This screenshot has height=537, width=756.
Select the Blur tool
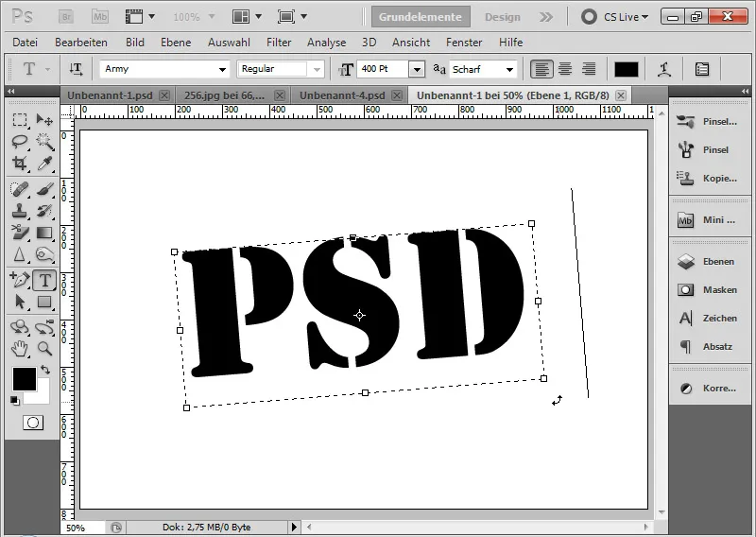[x=20, y=254]
